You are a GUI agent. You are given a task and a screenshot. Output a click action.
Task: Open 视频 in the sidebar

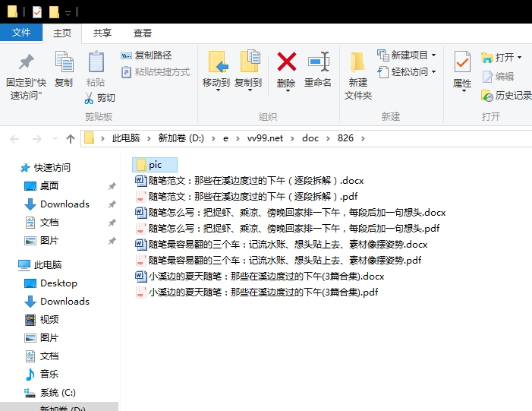pos(42,320)
